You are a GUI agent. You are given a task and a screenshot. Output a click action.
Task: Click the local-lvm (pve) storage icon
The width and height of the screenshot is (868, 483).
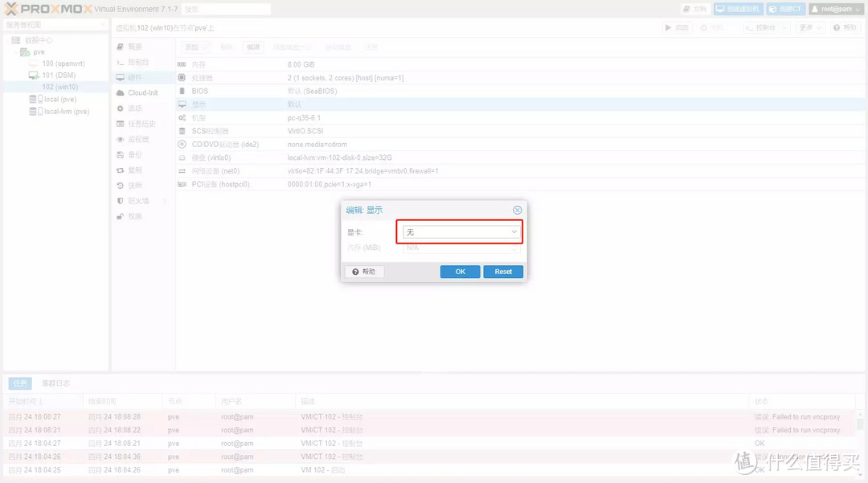36,111
